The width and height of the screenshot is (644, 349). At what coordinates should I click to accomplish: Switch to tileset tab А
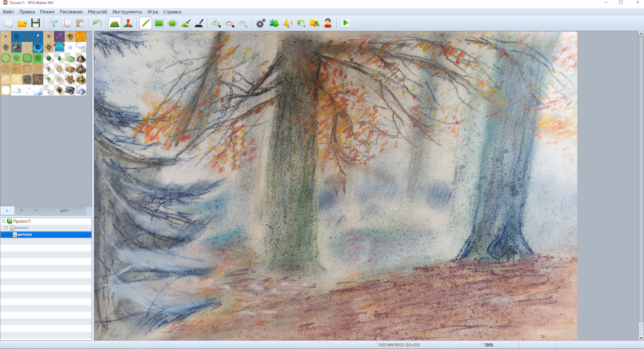coord(7,211)
